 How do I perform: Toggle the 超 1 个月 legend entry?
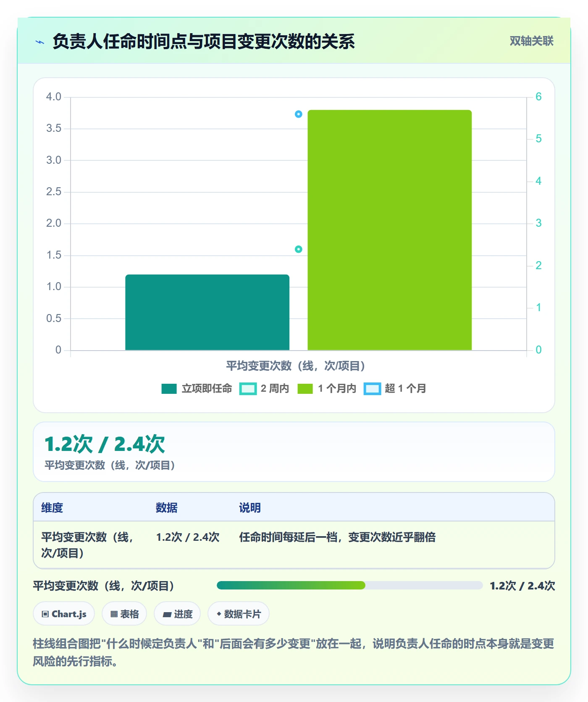[x=395, y=389]
